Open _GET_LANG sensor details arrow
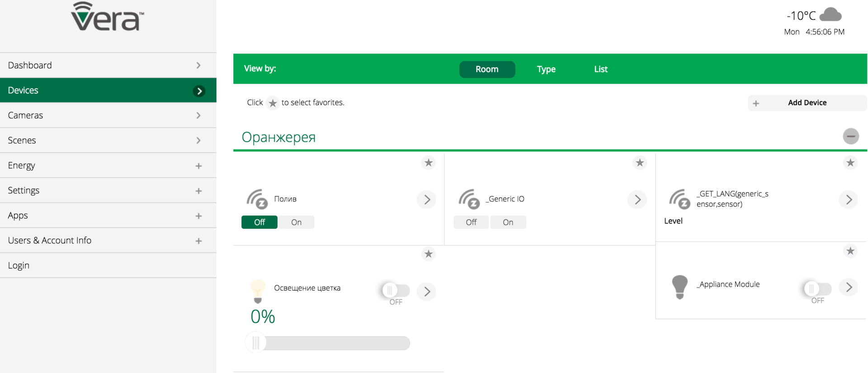This screenshot has height=373, width=868. tap(849, 200)
